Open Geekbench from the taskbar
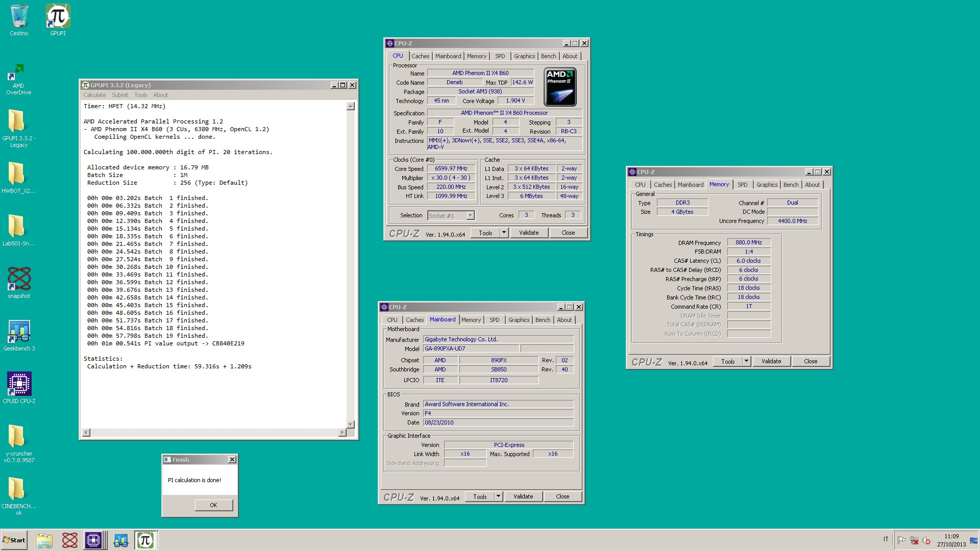 pos(121,540)
